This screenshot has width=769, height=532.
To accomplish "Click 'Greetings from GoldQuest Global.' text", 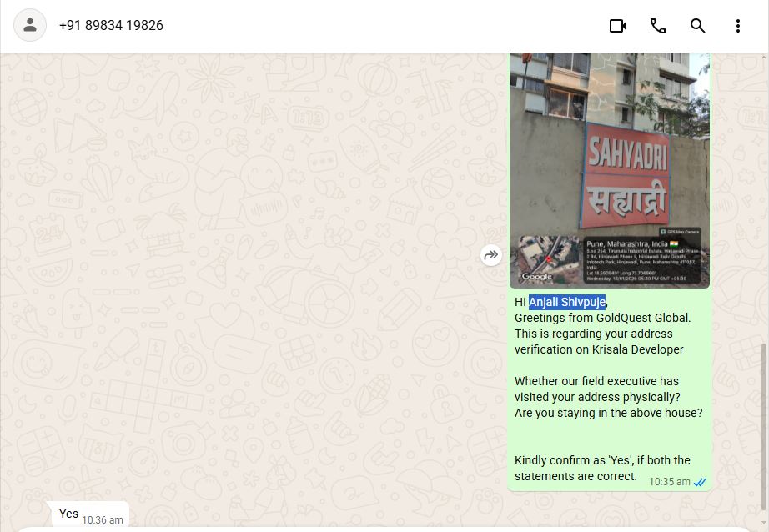I will pyautogui.click(x=602, y=318).
